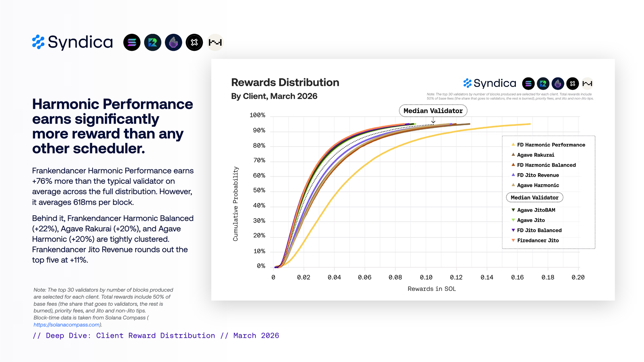Click the Firedancer Jito orange triangle marker
644x362 pixels.
513,240
